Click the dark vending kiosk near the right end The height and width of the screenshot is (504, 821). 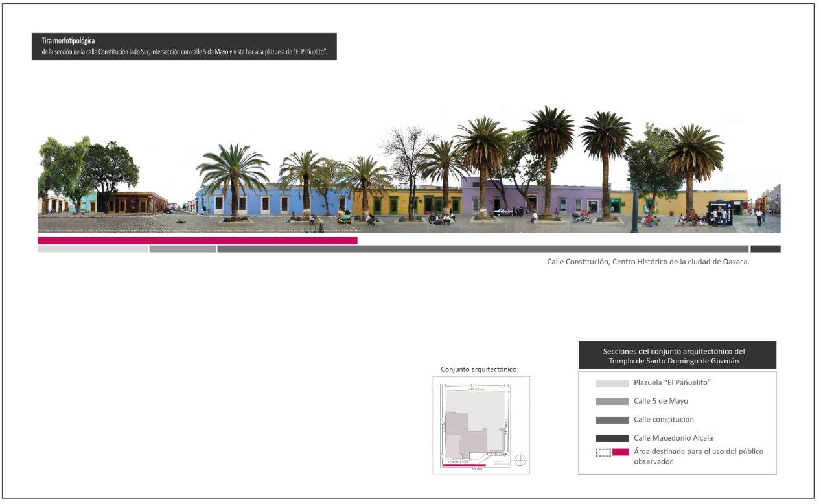click(x=719, y=213)
